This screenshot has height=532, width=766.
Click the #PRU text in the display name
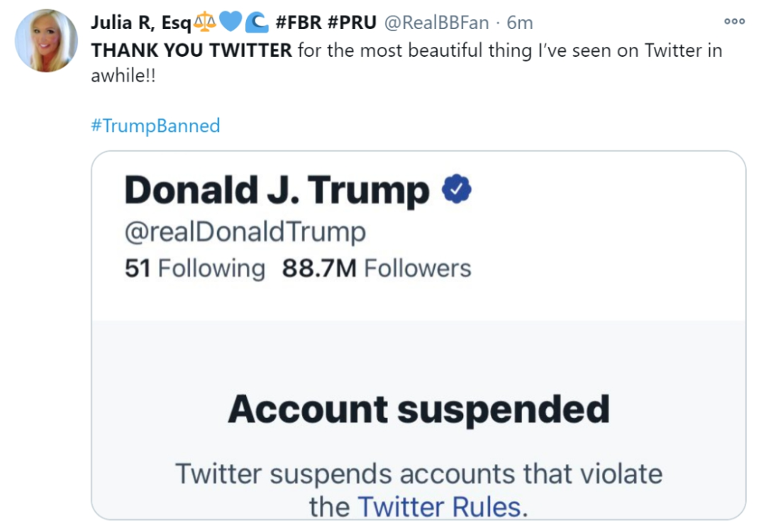(351, 23)
